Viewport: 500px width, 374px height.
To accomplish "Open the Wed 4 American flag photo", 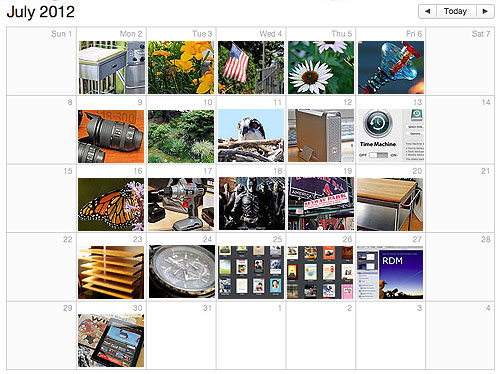I will click(251, 67).
